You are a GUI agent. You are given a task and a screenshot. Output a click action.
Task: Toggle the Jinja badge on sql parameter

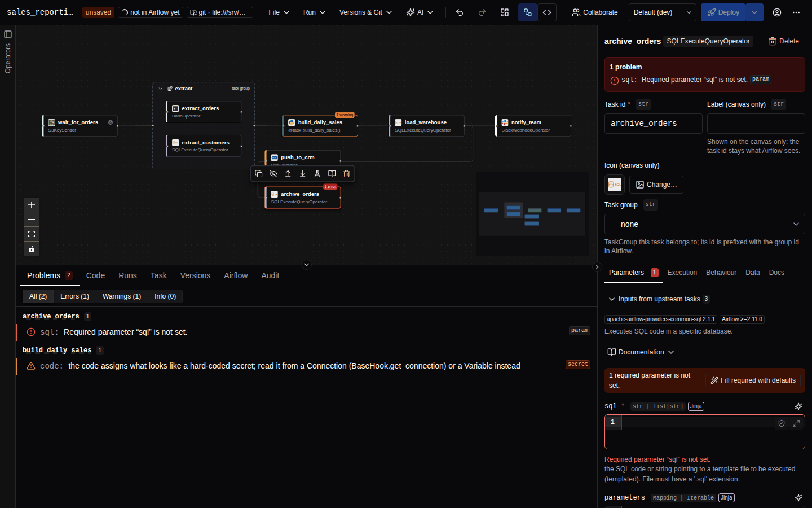[696, 406]
